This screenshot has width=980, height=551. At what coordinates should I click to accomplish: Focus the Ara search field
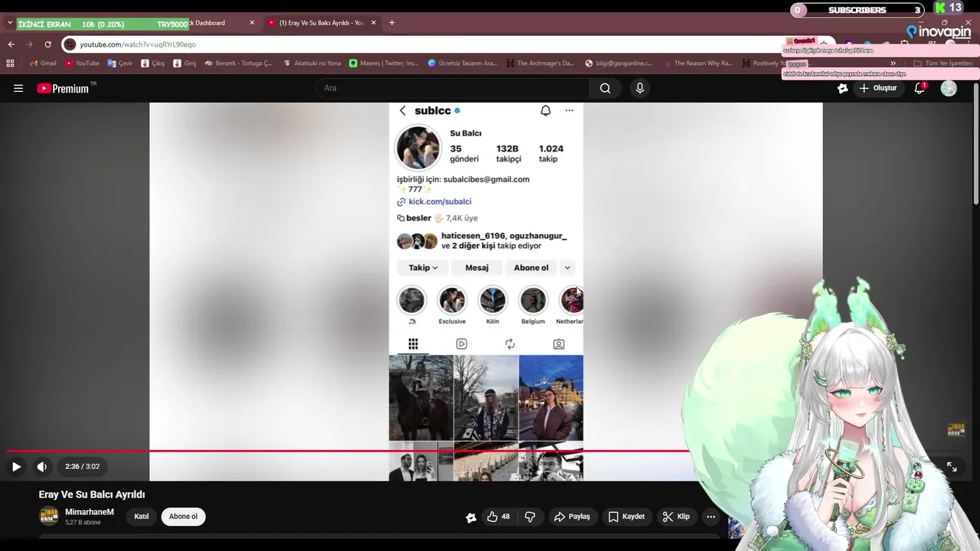[452, 88]
